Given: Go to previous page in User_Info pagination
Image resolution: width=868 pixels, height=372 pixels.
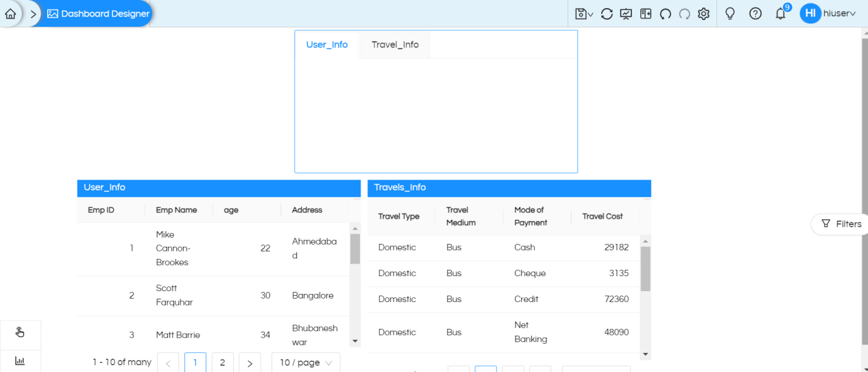Looking at the screenshot, I should [168, 362].
